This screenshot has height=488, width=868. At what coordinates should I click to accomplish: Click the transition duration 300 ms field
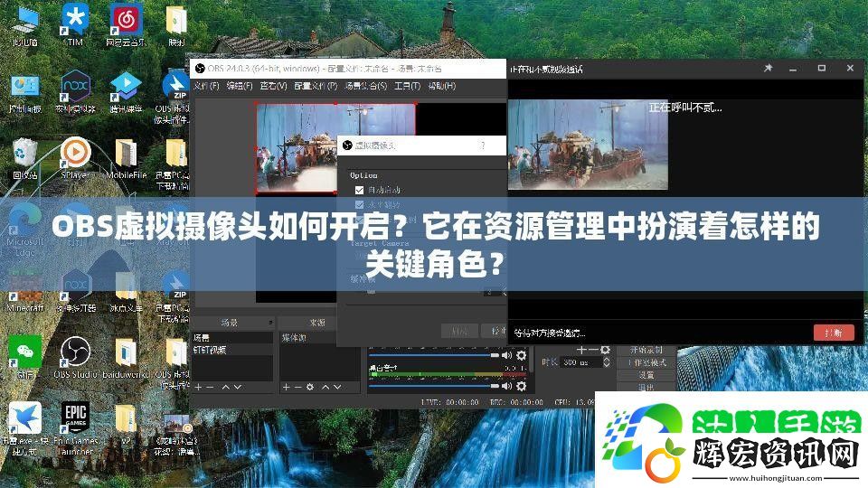click(x=580, y=362)
